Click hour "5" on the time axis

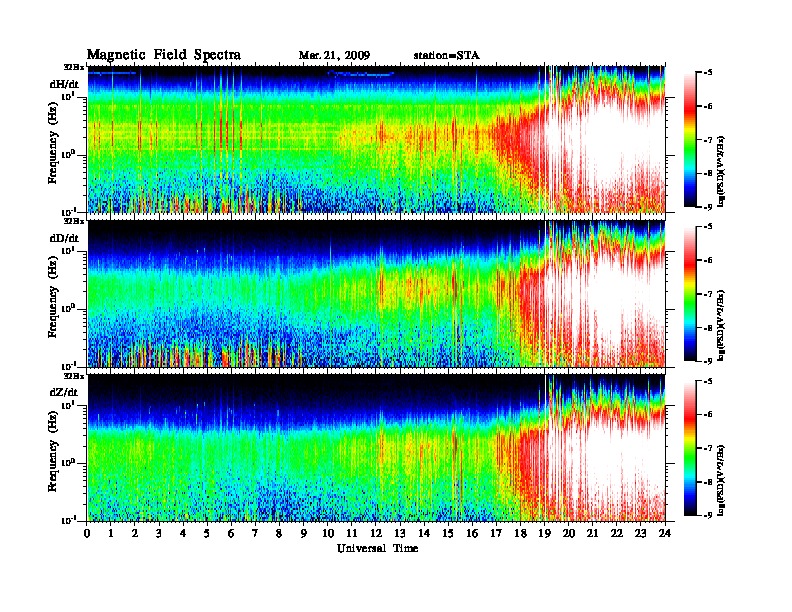(207, 534)
